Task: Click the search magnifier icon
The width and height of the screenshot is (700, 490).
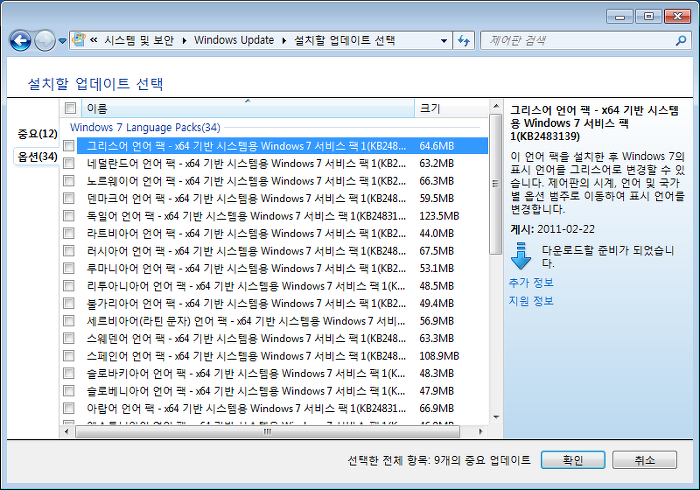Action: click(680, 41)
